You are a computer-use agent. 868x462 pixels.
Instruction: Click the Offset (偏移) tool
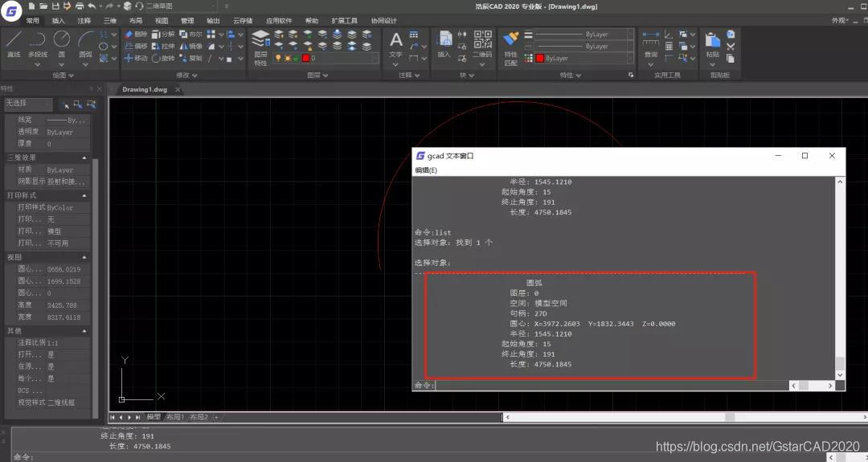pyautogui.click(x=136, y=46)
